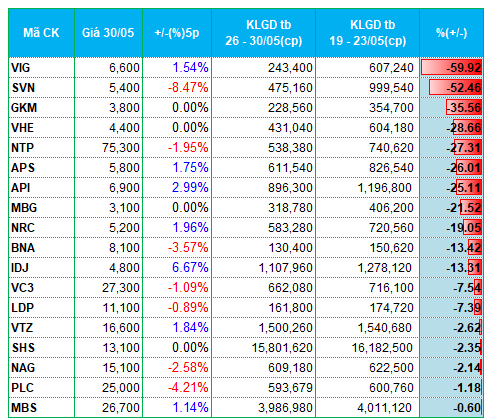Click the -1.18 value for PLC
Screen dimensions: 492x418
pos(467,388)
